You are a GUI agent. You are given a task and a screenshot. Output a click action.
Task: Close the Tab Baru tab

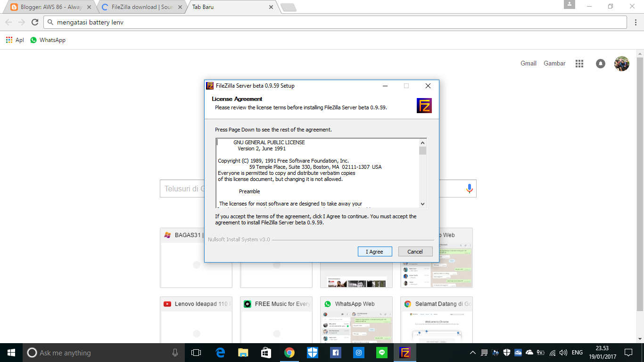[271, 8]
